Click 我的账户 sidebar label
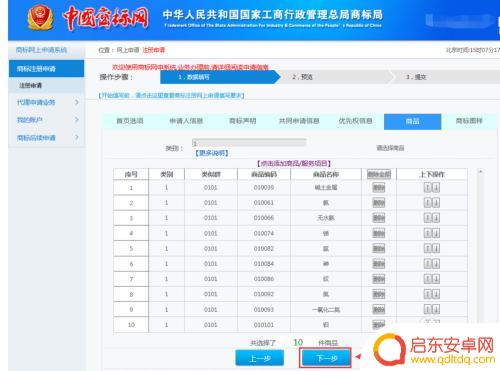The image size is (500, 371). (30, 120)
